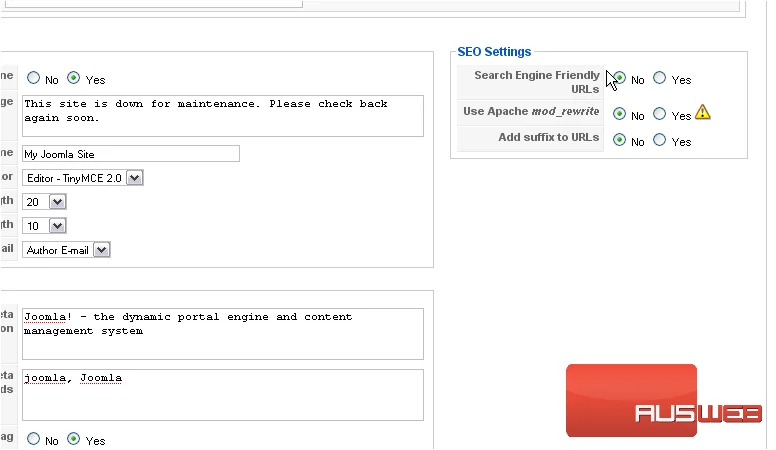Set Search Engine Friendly URLs to Yes

click(x=659, y=78)
